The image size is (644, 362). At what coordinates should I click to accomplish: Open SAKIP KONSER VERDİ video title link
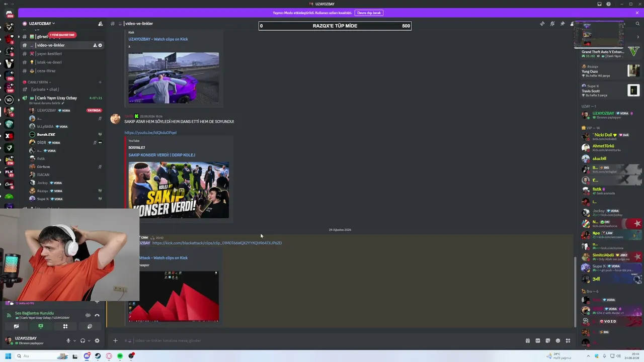162,155
